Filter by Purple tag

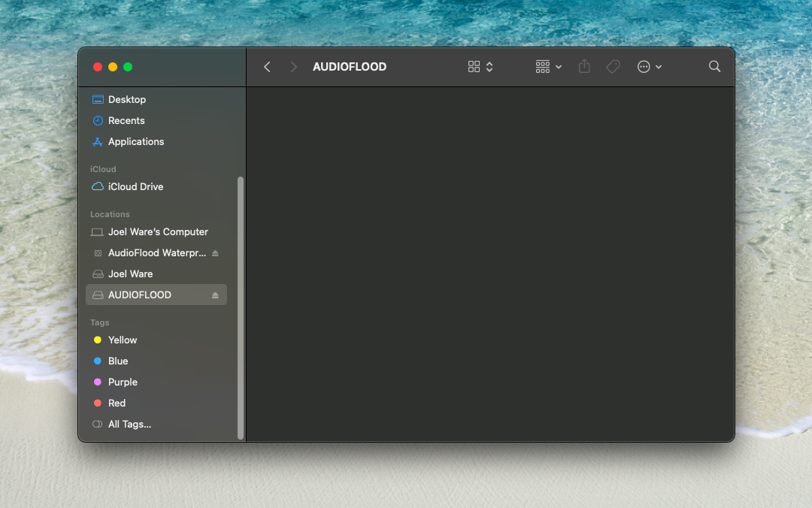[156, 383]
